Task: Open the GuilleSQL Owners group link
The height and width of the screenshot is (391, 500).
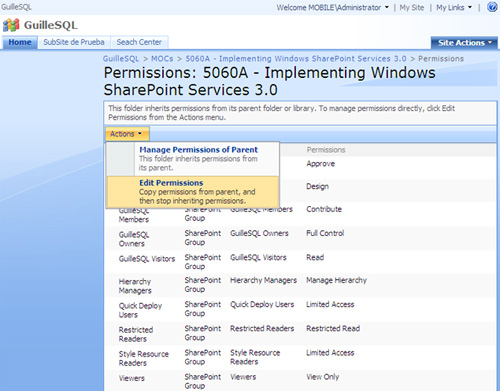Action: click(x=134, y=239)
